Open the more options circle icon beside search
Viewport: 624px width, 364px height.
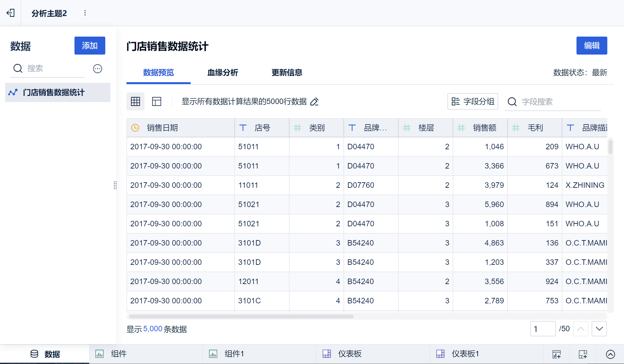coord(98,69)
